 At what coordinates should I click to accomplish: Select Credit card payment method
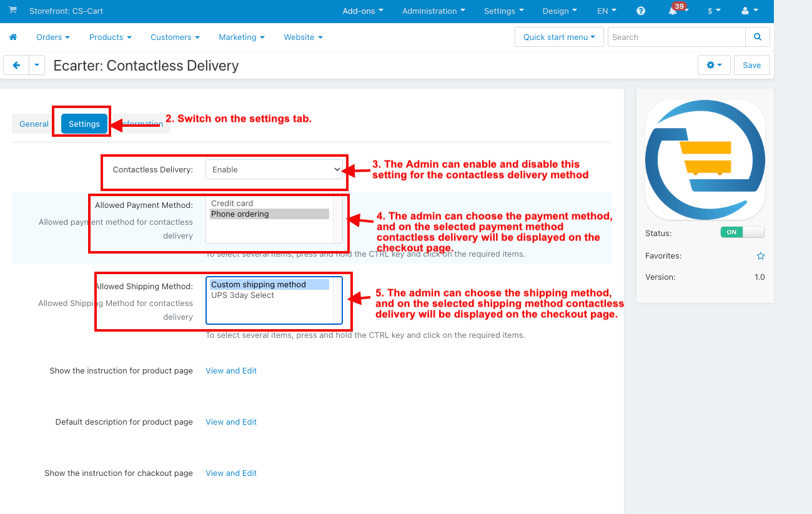click(x=269, y=203)
